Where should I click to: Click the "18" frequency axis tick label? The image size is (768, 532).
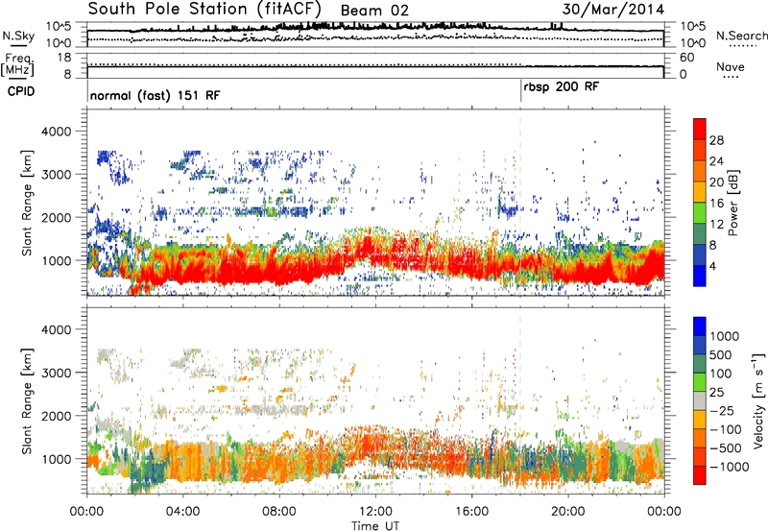click(x=64, y=57)
